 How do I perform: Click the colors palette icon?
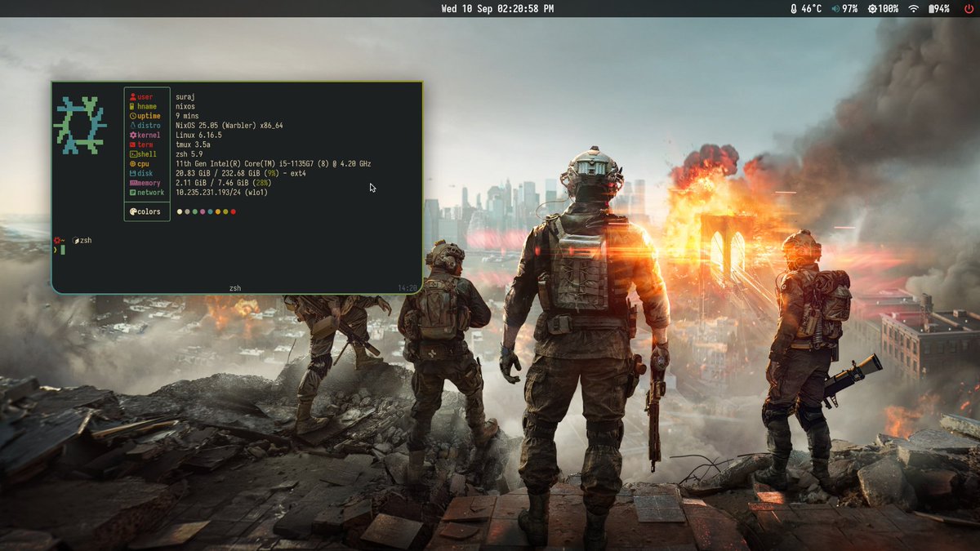click(x=132, y=211)
